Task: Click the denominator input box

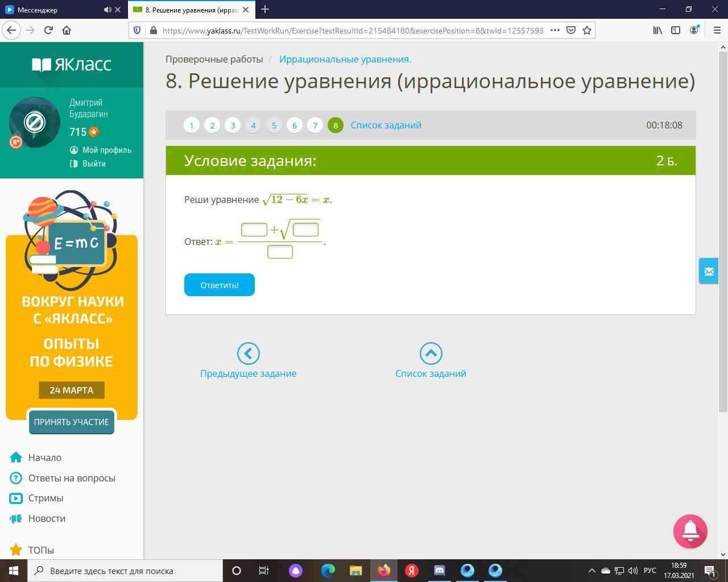Action: pyautogui.click(x=280, y=251)
